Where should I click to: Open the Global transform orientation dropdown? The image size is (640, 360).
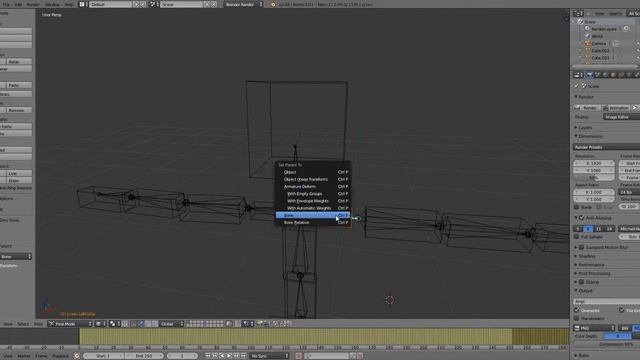pos(171,324)
